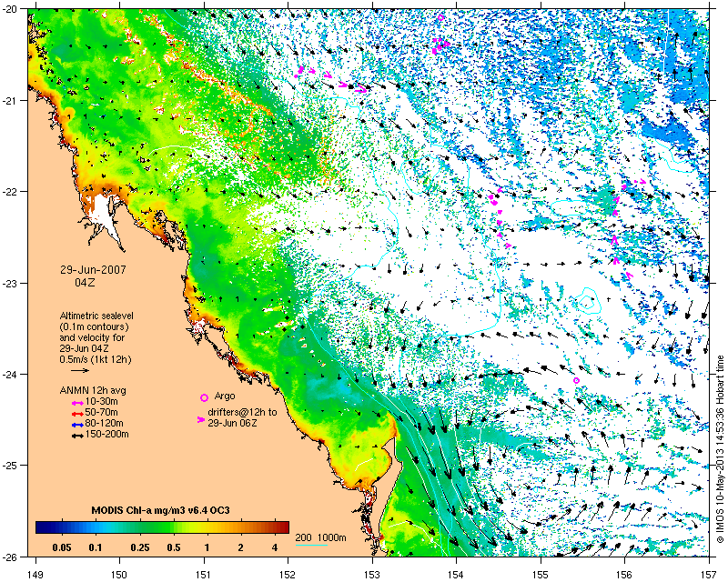Click the longitude axis label 157
The width and height of the screenshot is (728, 582).
coord(710,575)
